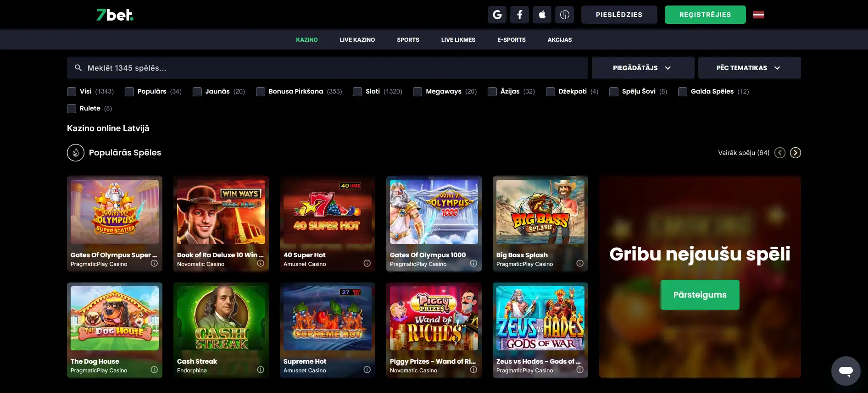Toggle the Megaways filter checkbox
This screenshot has width=868, height=393.
[x=417, y=92]
